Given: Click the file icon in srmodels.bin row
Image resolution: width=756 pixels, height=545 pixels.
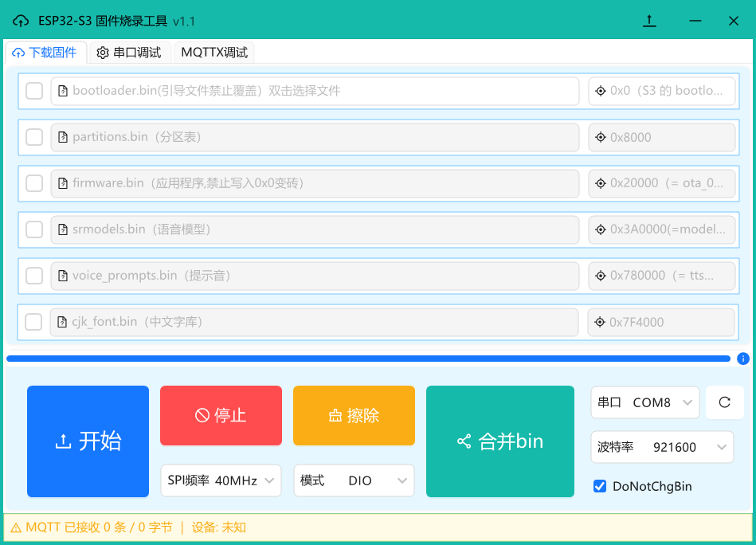Looking at the screenshot, I should click(x=63, y=229).
